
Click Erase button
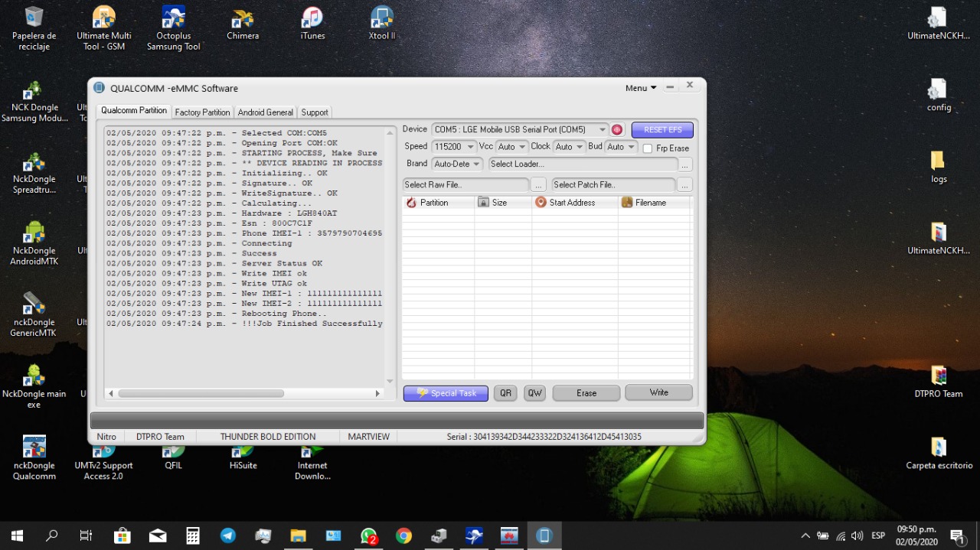coord(586,393)
